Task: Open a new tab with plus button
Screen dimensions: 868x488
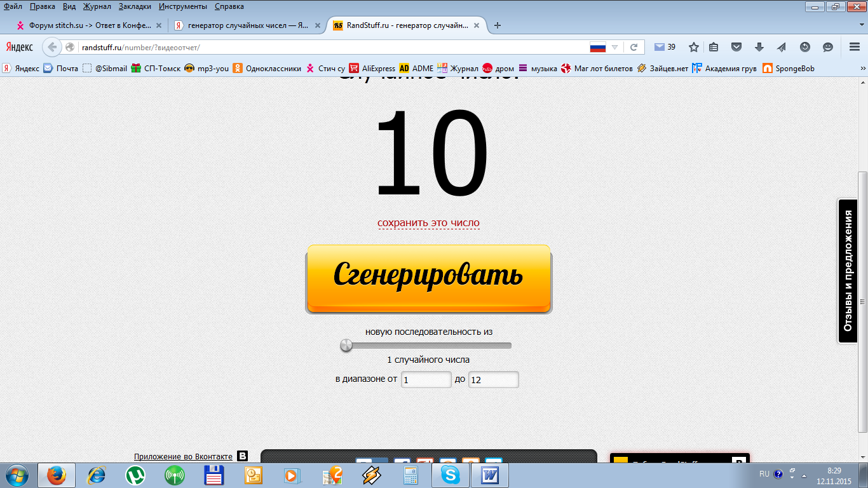Action: point(498,25)
